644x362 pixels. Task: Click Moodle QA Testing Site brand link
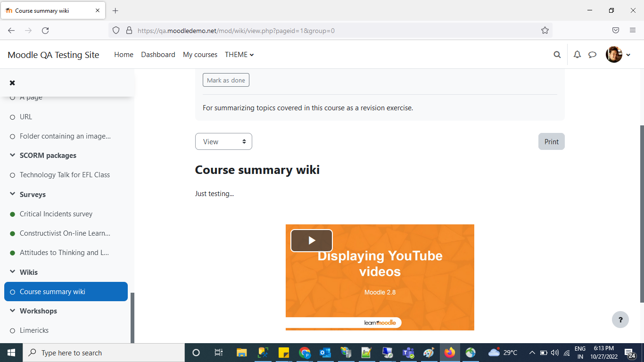(x=53, y=55)
